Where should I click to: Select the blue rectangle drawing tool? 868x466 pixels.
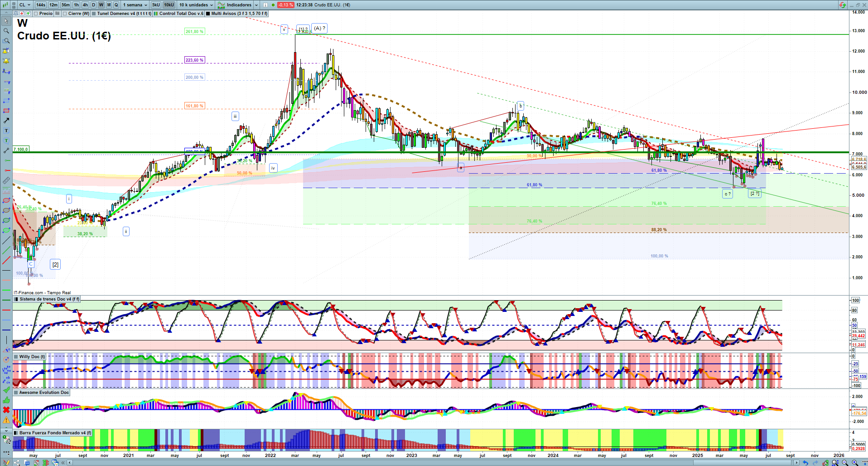6,101
